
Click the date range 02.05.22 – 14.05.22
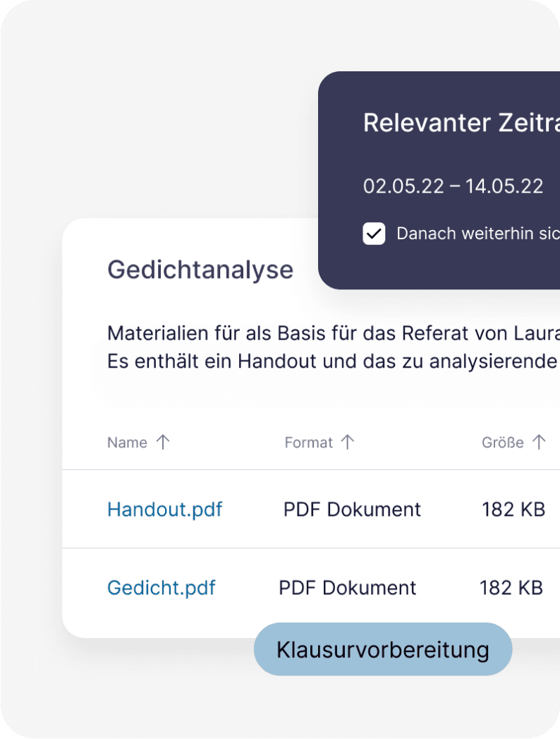453,186
